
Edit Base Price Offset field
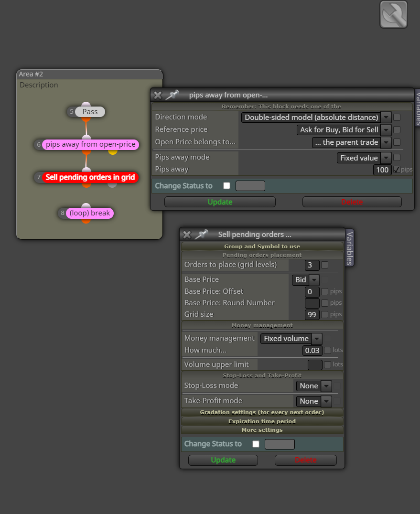[312, 292]
